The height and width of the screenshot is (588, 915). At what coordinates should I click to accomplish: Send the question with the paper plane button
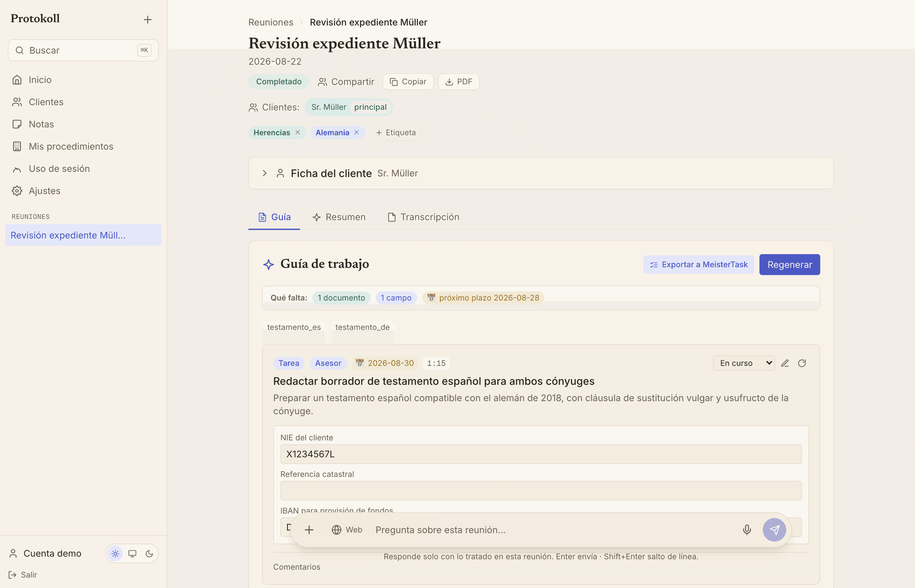[774, 530]
